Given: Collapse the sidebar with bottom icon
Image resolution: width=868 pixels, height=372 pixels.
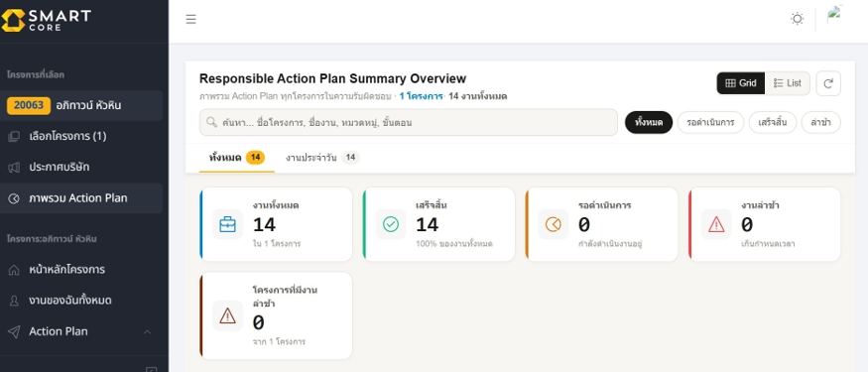Looking at the screenshot, I should (151, 369).
